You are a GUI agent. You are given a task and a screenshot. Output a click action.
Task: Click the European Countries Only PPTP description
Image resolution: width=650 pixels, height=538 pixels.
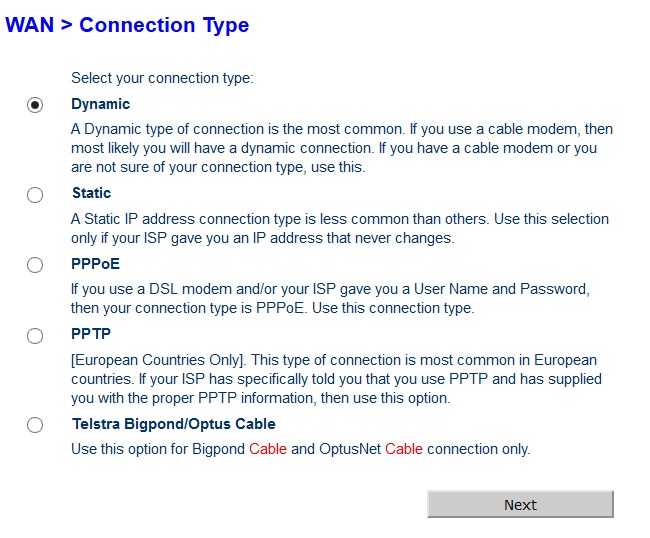(336, 379)
